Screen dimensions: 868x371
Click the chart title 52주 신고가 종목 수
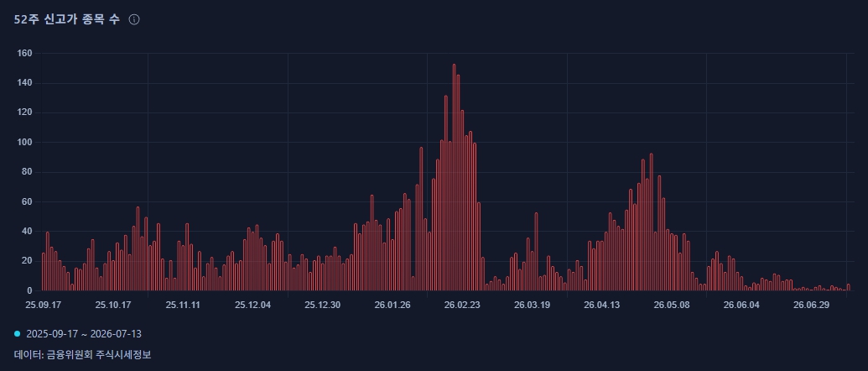click(67, 19)
